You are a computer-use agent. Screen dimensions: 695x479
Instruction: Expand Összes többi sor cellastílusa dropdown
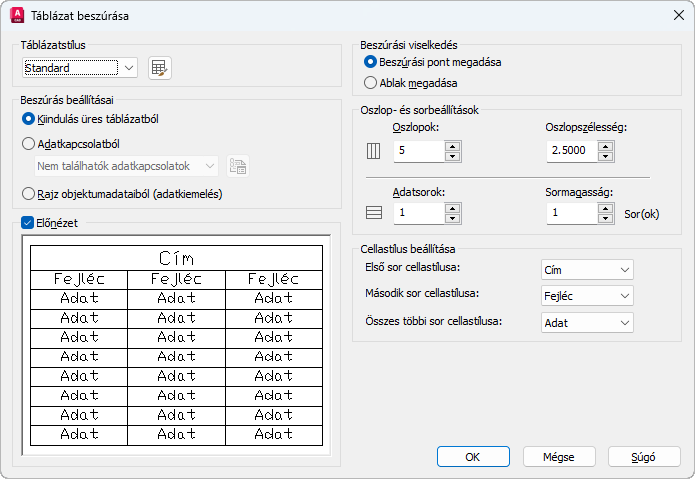click(586, 322)
